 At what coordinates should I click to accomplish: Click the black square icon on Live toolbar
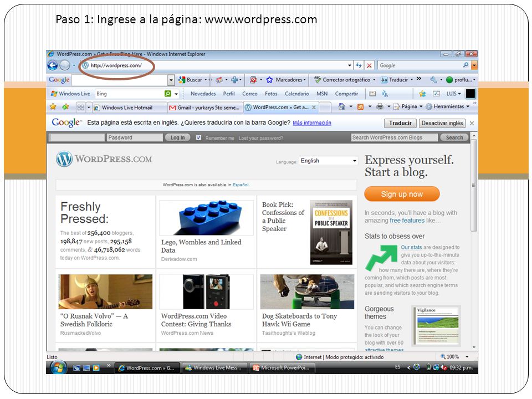point(470,94)
